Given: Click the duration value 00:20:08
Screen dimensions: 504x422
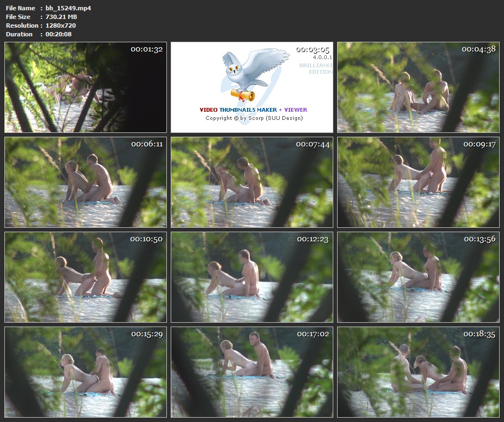Looking at the screenshot, I should click(59, 34).
